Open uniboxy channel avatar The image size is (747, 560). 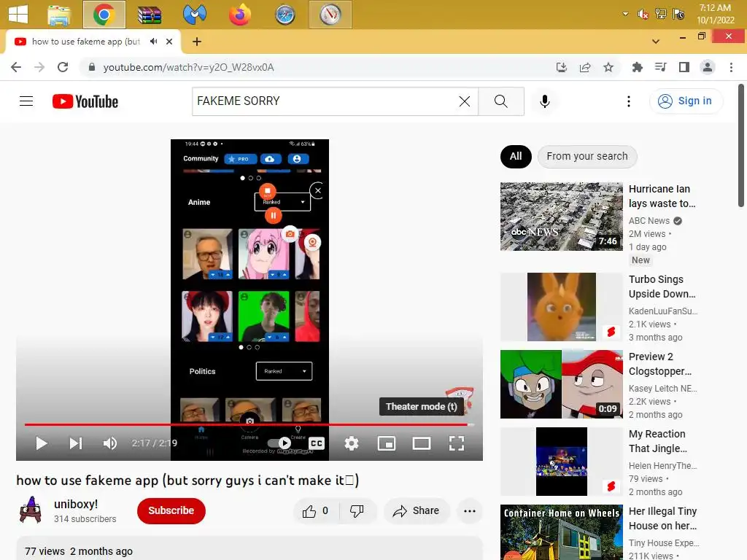coord(31,510)
